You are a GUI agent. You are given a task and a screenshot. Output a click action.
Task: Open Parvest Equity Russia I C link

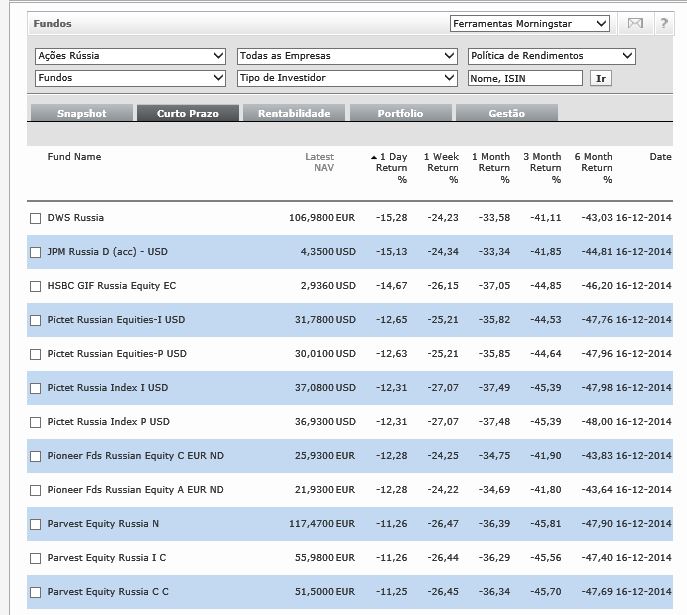106,558
